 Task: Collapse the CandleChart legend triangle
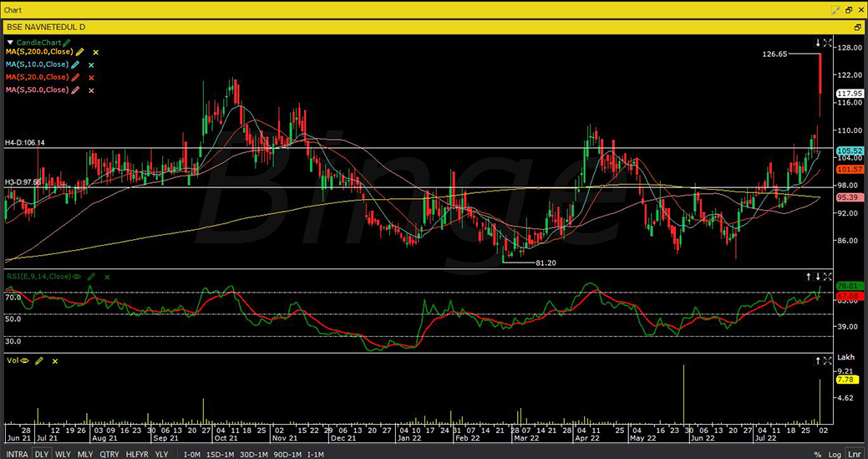click(10, 42)
